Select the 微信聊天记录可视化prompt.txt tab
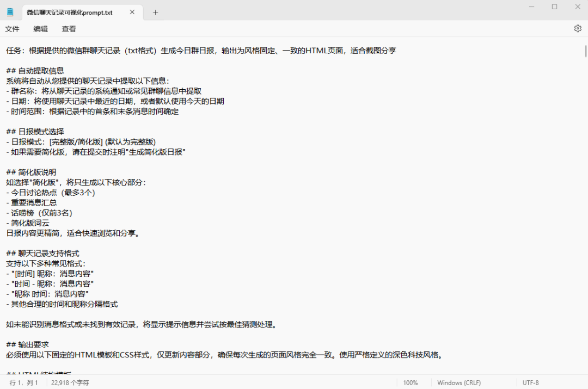 pyautogui.click(x=71, y=11)
